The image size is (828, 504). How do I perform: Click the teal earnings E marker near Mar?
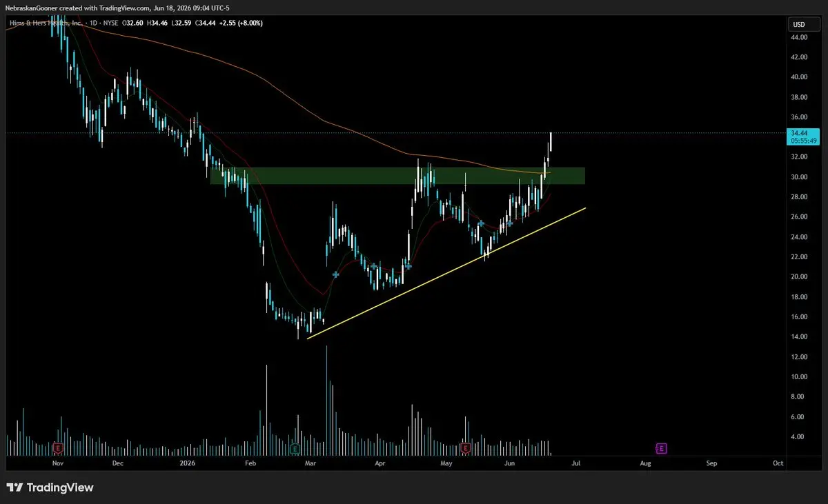(295, 448)
